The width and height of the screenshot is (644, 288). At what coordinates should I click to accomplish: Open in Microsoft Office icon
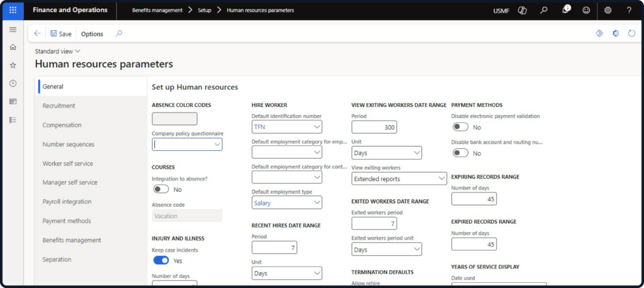[x=616, y=34]
